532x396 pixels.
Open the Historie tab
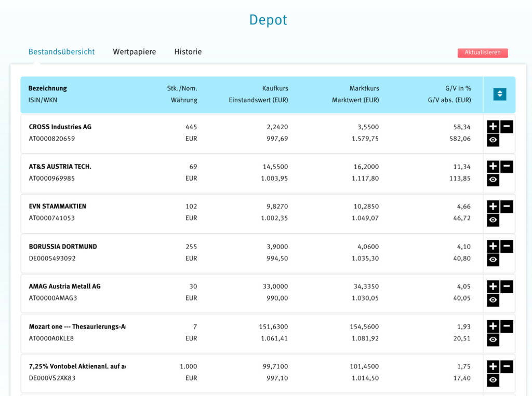pos(188,51)
